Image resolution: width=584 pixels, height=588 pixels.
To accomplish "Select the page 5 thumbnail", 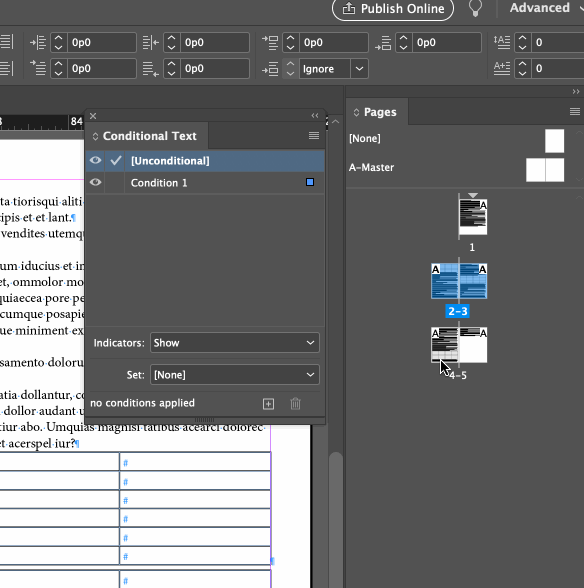I will (x=473, y=345).
